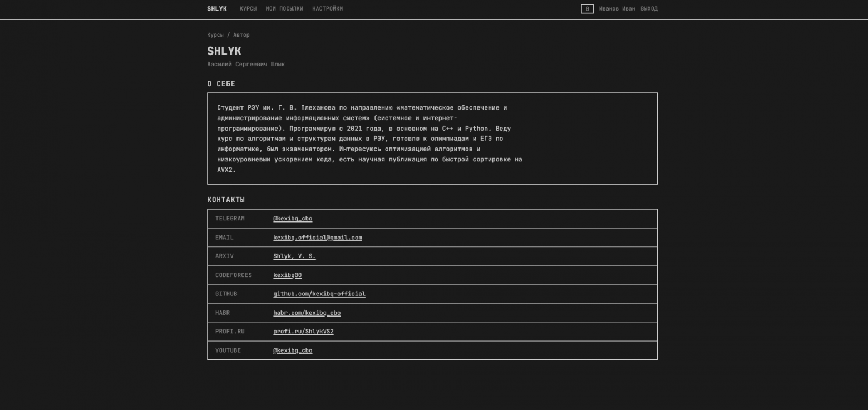Go to Мои посылки page

[284, 9]
